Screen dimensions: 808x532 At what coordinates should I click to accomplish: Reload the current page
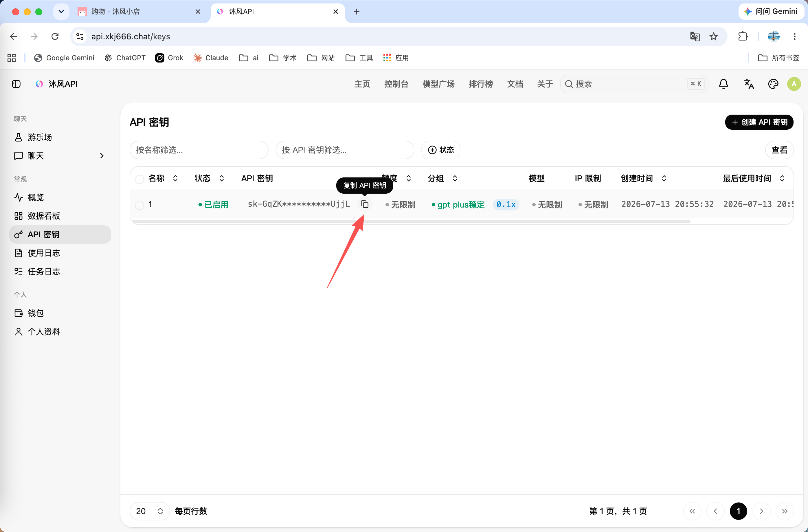click(55, 36)
